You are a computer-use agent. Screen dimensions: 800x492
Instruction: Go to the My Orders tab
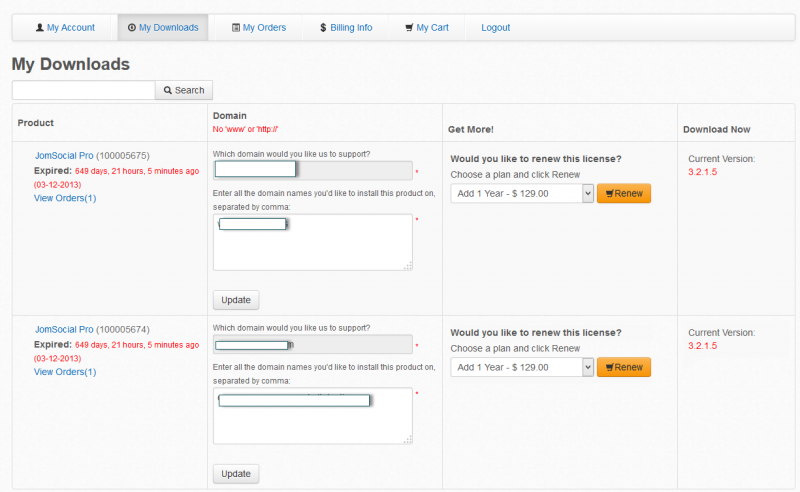tap(259, 28)
